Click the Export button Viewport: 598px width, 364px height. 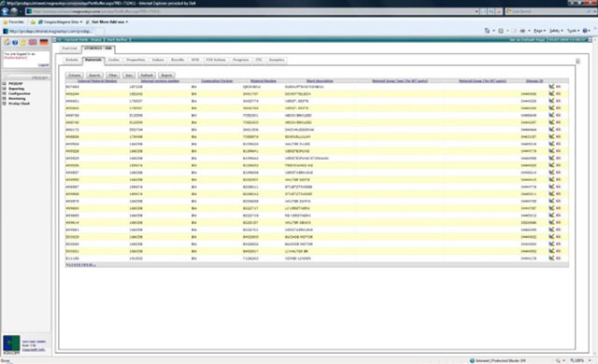click(166, 76)
